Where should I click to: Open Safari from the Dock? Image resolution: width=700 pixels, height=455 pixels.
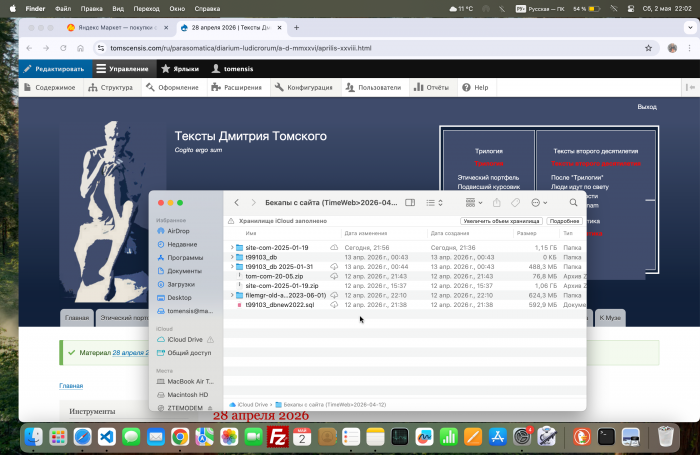(83, 437)
